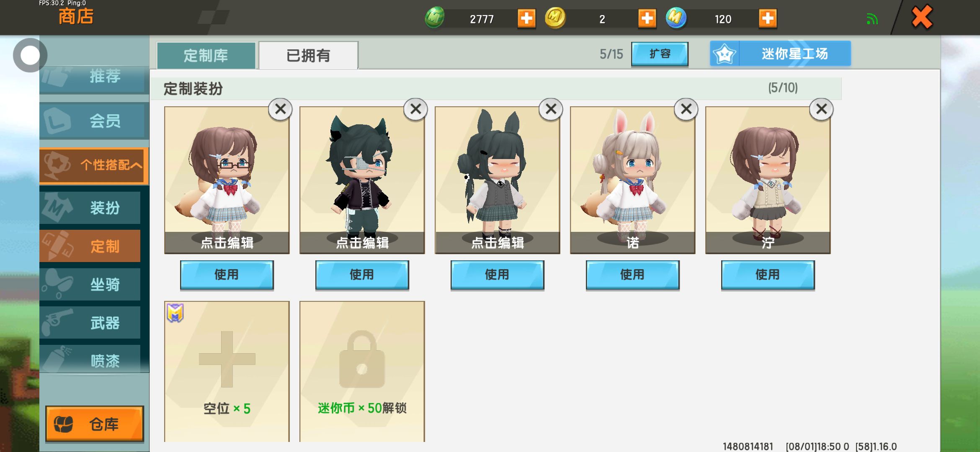Collapse the 个性搭配 category
Viewport: 980px width, 452px height.
click(x=94, y=165)
